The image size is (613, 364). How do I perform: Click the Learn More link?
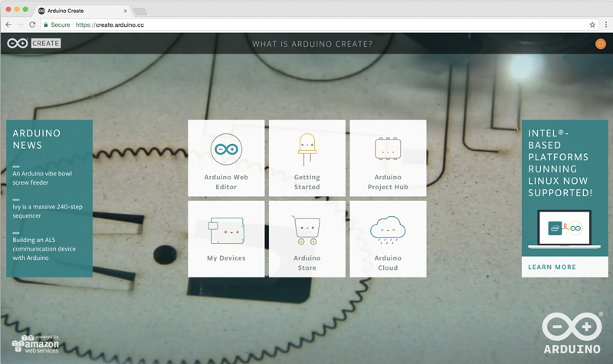[552, 267]
